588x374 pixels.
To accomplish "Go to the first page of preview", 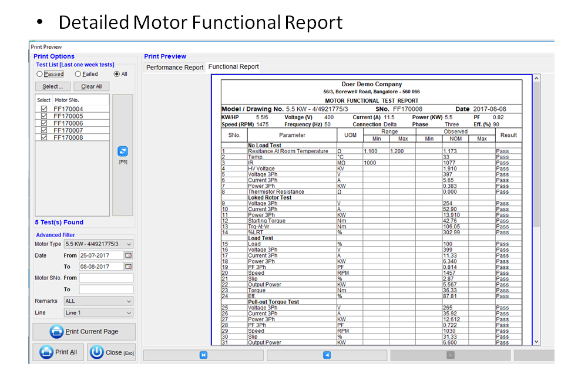I will (x=203, y=355).
